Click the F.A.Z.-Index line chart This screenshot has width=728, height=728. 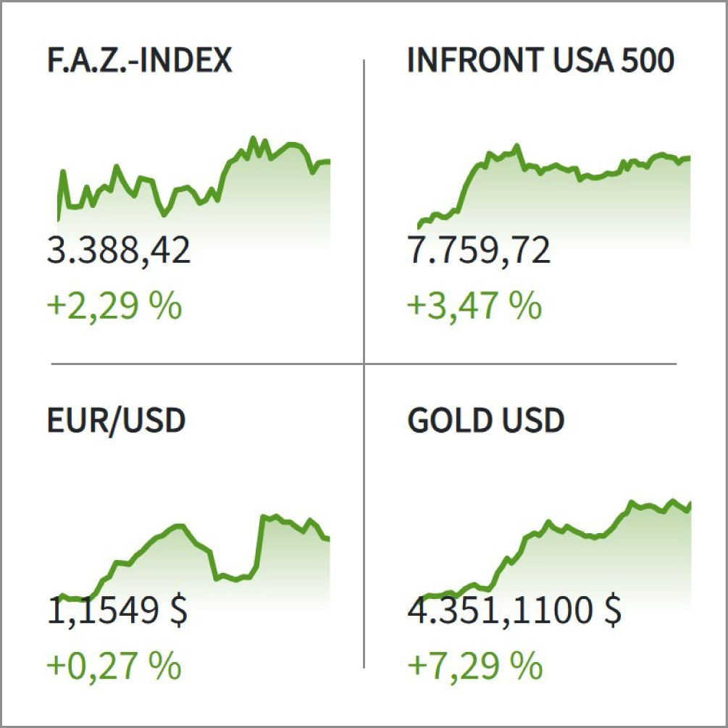tap(193, 191)
